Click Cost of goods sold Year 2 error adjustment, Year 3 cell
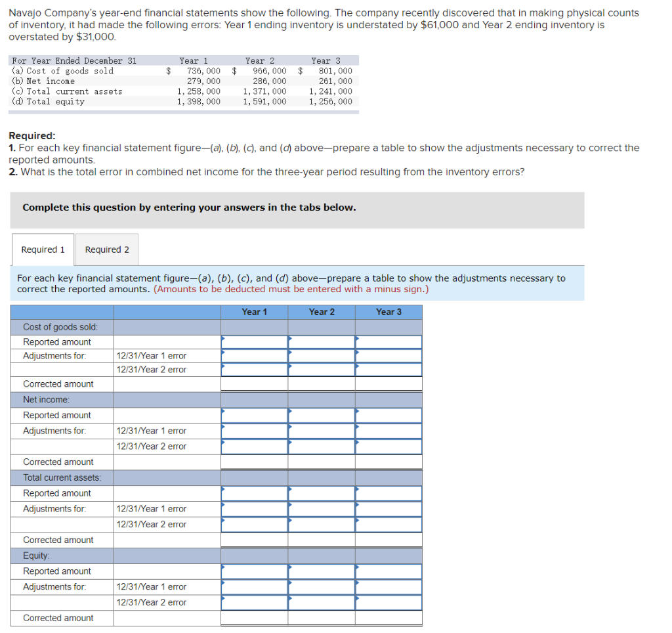The width and height of the screenshot is (672, 633). tap(388, 370)
